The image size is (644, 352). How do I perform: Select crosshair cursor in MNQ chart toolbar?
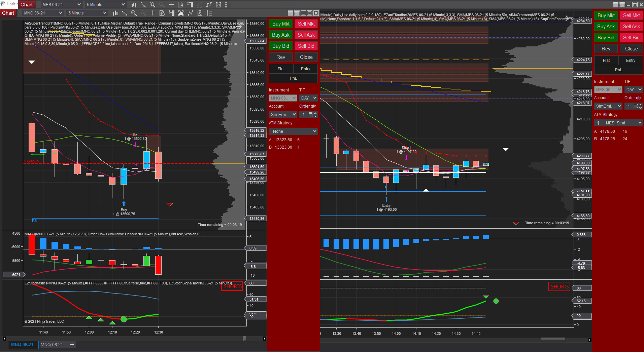[x=153, y=13]
